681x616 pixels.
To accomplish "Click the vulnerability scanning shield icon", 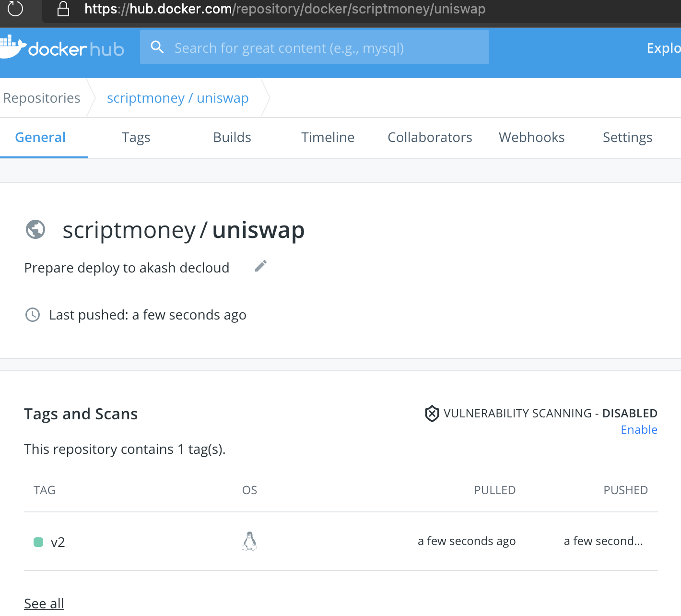I will [x=432, y=414].
